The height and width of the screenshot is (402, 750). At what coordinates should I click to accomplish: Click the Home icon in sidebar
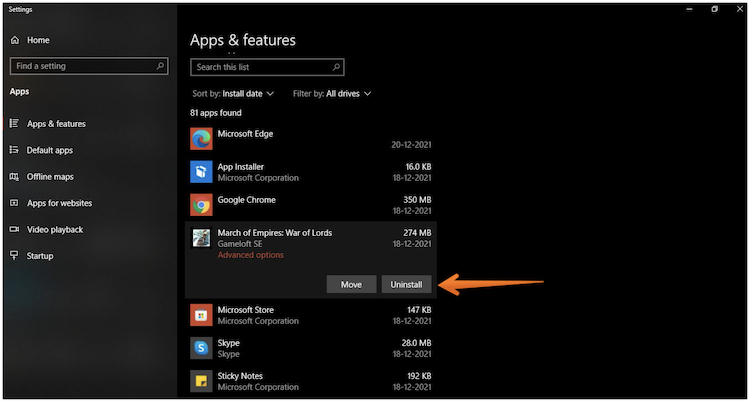point(15,40)
